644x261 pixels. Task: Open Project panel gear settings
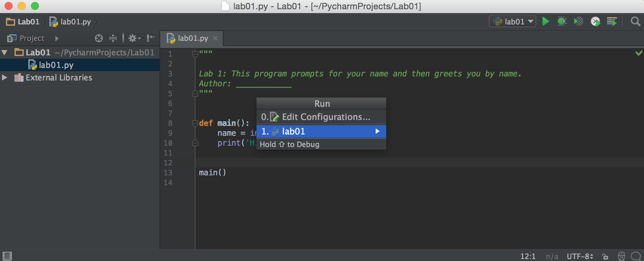point(134,38)
